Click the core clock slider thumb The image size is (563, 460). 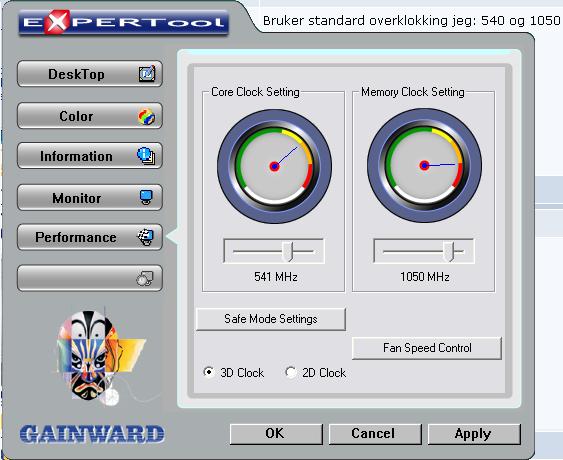click(287, 251)
